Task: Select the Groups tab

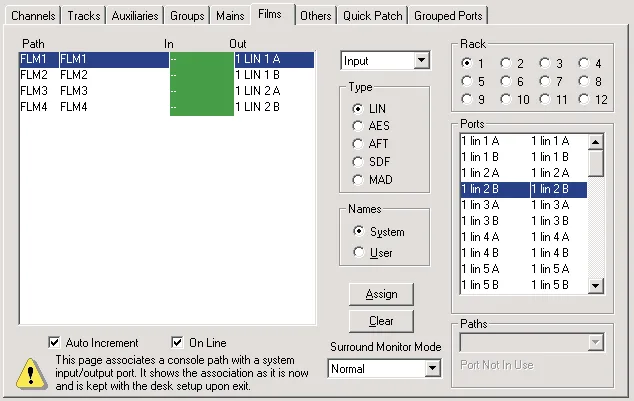Action: click(x=187, y=16)
